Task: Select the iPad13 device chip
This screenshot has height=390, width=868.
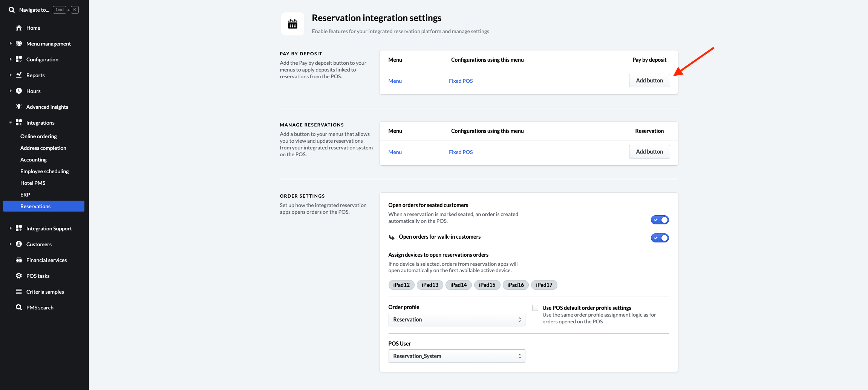Action: (x=430, y=285)
